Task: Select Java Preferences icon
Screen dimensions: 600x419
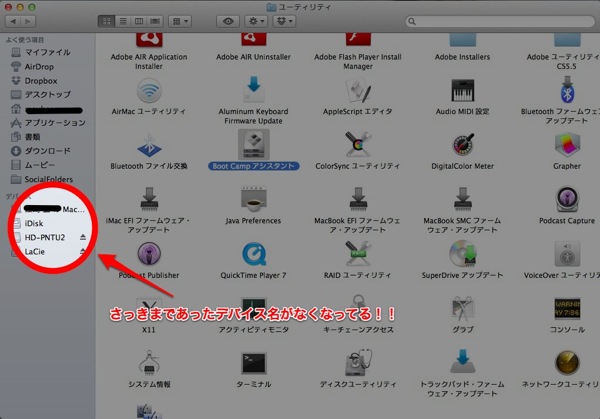Action: point(253,199)
